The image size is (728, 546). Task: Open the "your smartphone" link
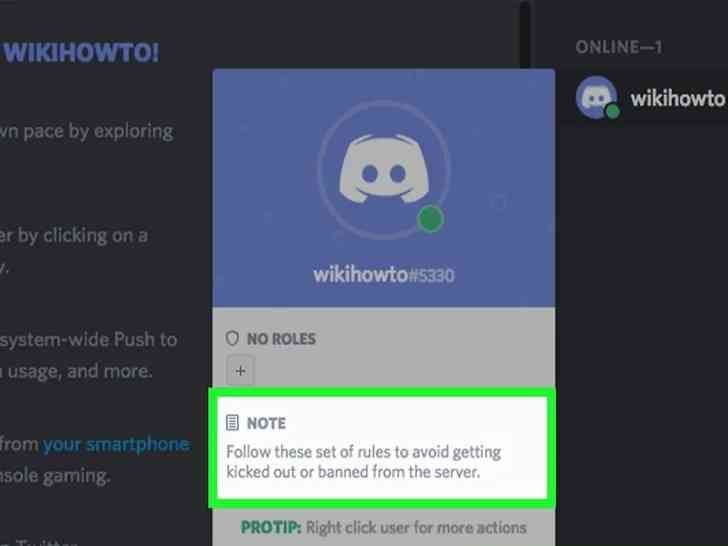click(x=116, y=444)
